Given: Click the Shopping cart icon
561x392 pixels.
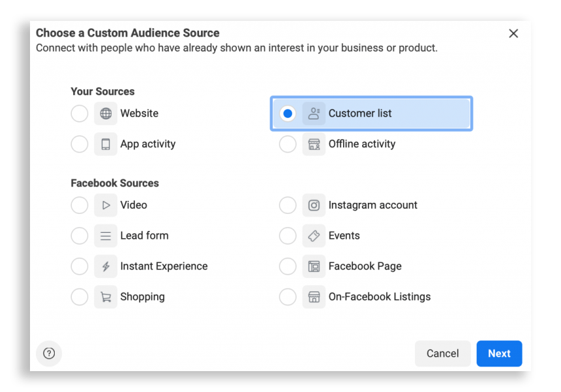Looking at the screenshot, I should [x=106, y=297].
